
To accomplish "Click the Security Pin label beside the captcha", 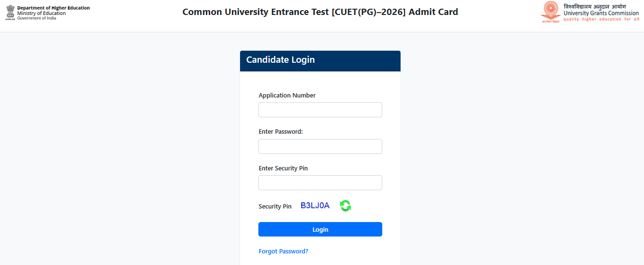I will 275,207.
